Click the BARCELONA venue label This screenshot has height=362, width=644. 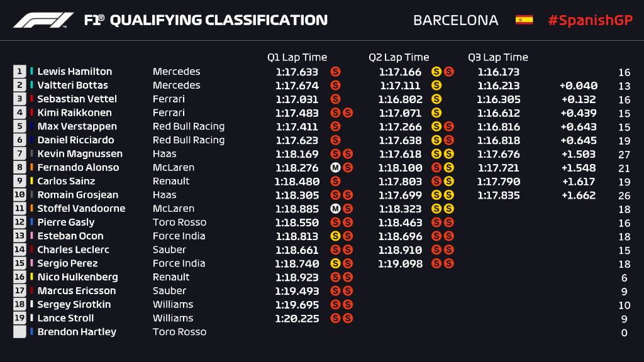455,20
